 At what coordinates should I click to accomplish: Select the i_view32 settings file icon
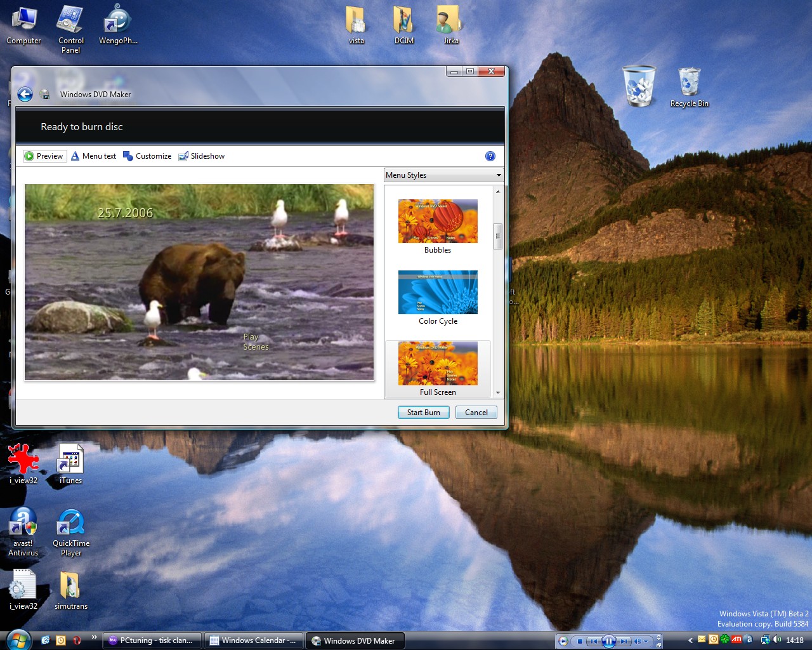pyautogui.click(x=23, y=590)
